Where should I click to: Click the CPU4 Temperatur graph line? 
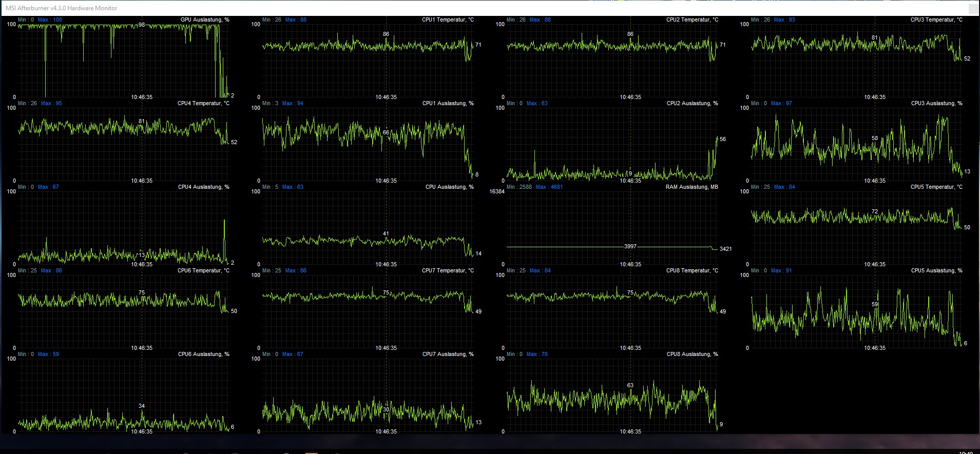pyautogui.click(x=123, y=129)
